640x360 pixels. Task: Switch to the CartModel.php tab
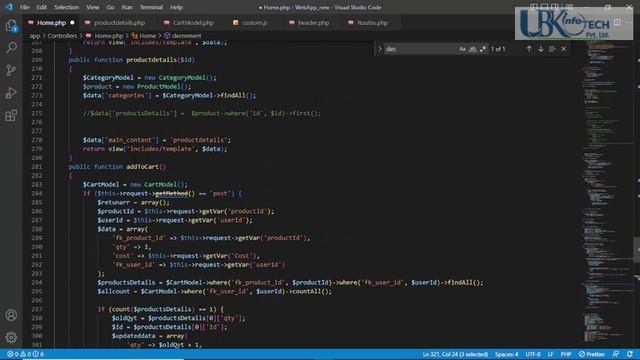coord(193,23)
